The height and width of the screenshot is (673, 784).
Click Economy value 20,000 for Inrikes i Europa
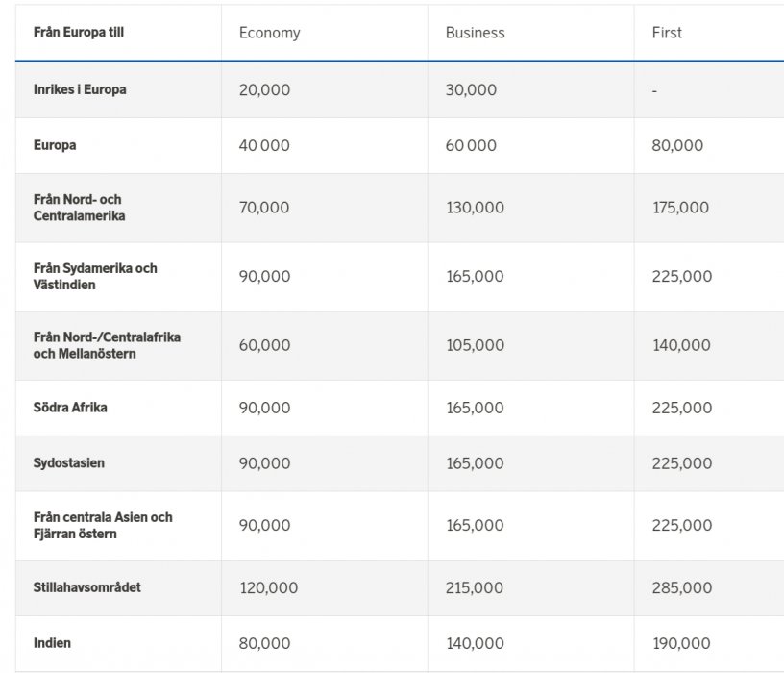pos(264,90)
